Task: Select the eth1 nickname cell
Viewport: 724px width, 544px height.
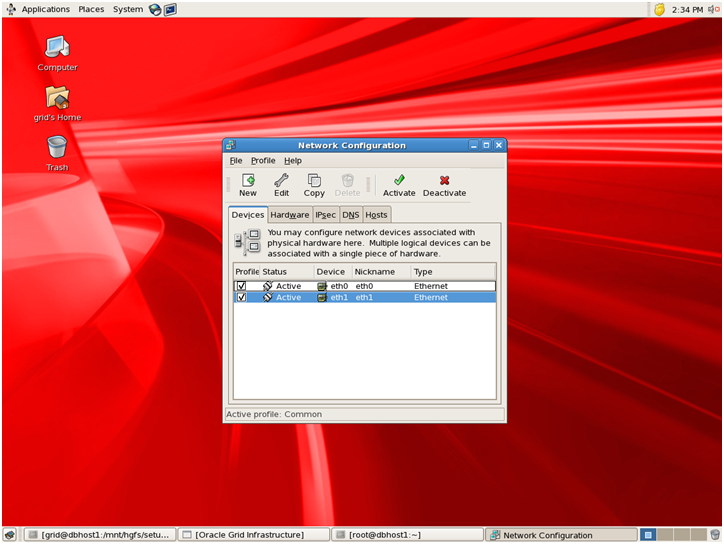Action: click(364, 297)
